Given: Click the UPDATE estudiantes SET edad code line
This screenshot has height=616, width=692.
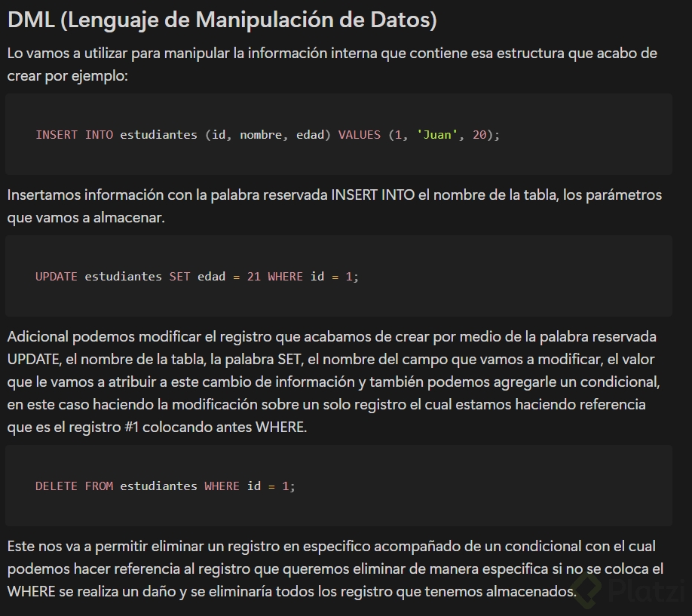Looking at the screenshot, I should pyautogui.click(x=197, y=277).
